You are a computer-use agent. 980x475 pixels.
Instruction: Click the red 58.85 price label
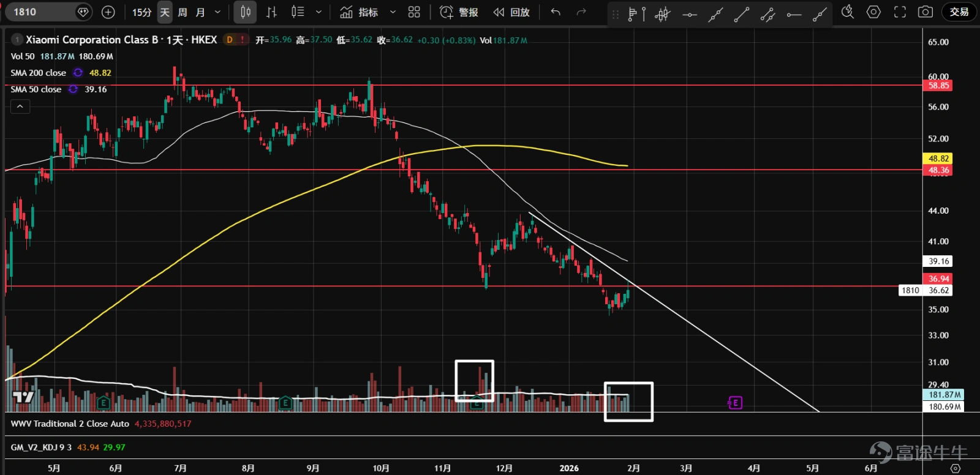tap(938, 86)
